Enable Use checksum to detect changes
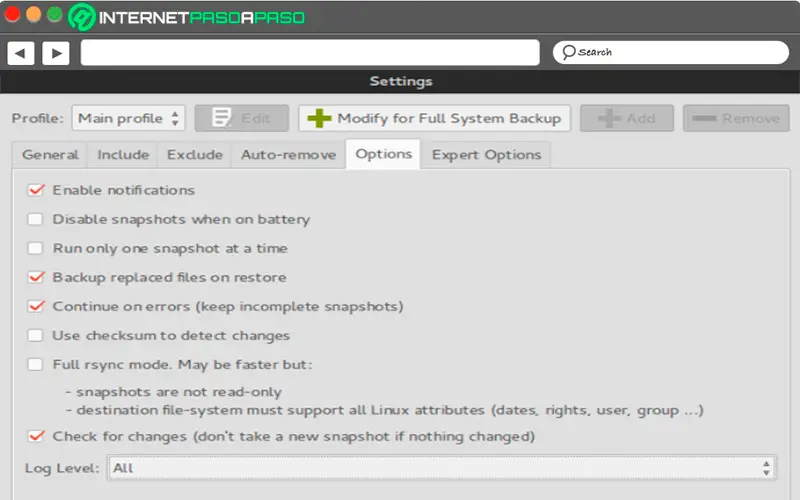Viewport: 800px width, 500px height. click(x=35, y=336)
